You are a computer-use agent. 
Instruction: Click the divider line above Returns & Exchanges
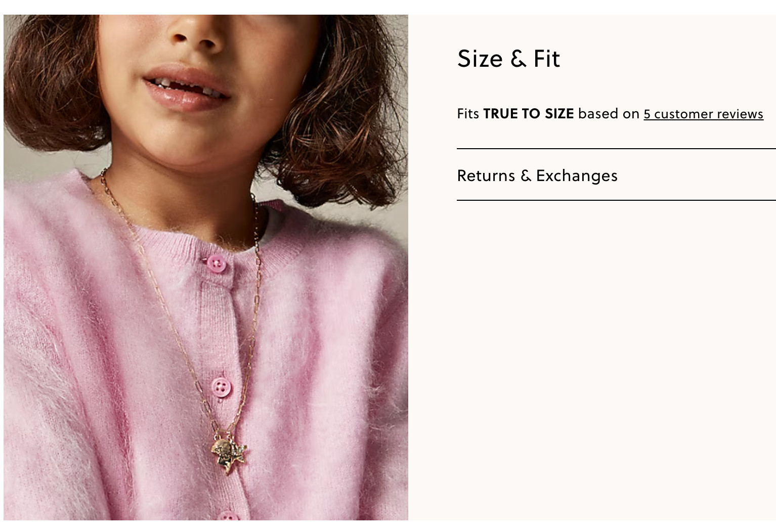[x=616, y=149]
